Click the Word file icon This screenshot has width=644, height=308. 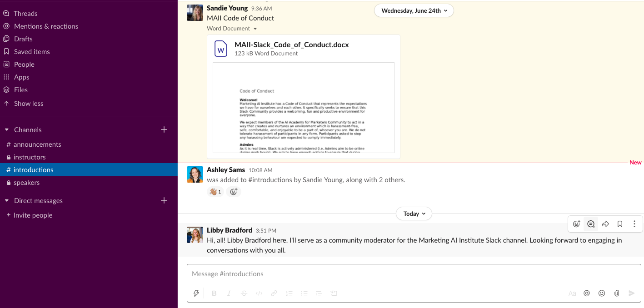pos(221,49)
